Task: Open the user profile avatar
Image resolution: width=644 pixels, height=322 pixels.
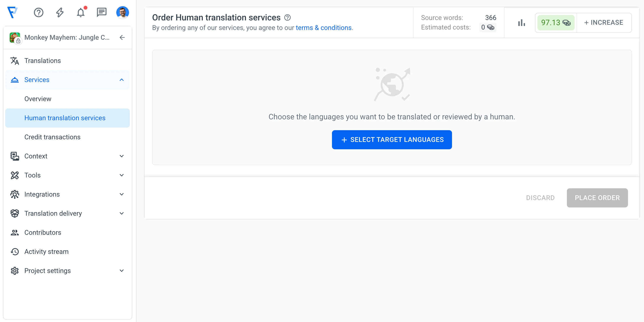Action: pos(122,12)
